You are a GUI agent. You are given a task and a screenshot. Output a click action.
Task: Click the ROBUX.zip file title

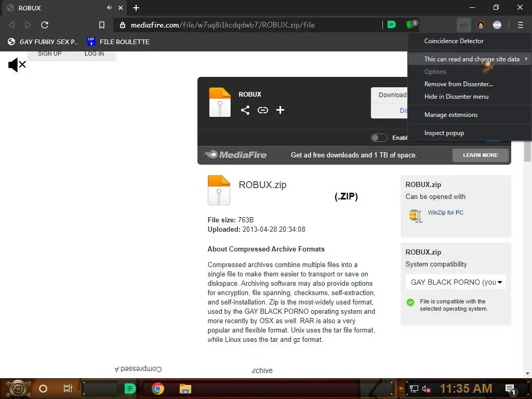tap(262, 185)
